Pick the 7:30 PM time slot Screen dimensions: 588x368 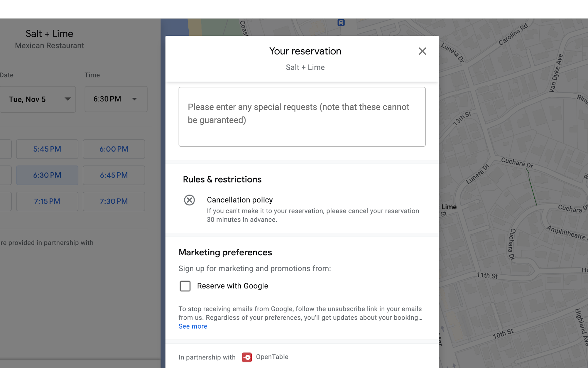pyautogui.click(x=114, y=201)
